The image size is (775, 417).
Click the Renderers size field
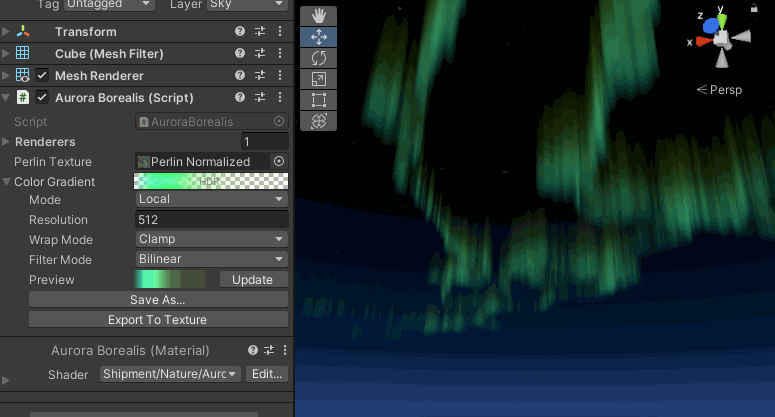click(265, 142)
